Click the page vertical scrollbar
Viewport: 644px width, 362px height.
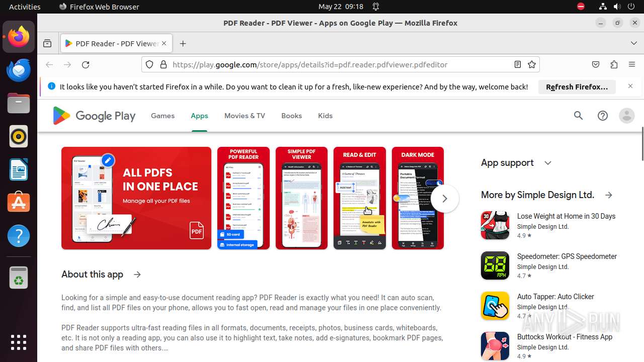pyautogui.click(x=642, y=145)
